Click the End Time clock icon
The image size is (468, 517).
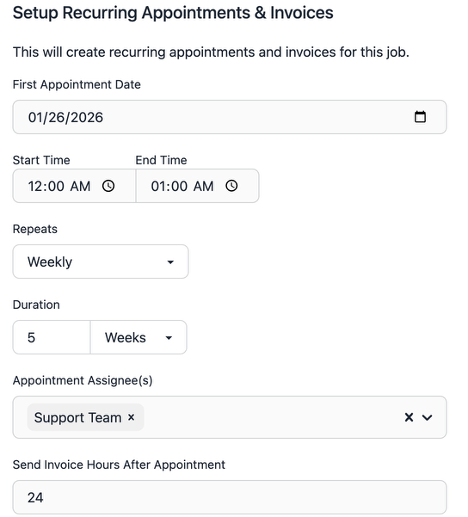click(x=232, y=186)
